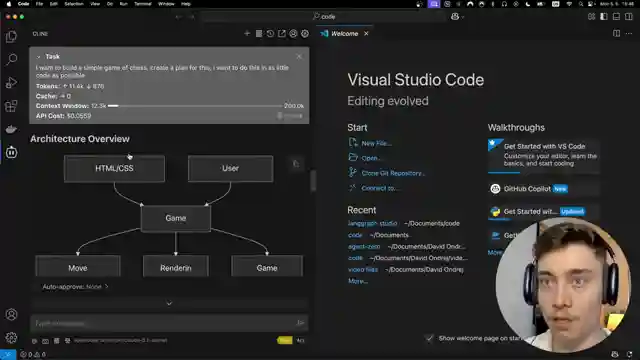640x360 pixels.
Task: Open Manage gear in activity bar
Action: [11, 338]
